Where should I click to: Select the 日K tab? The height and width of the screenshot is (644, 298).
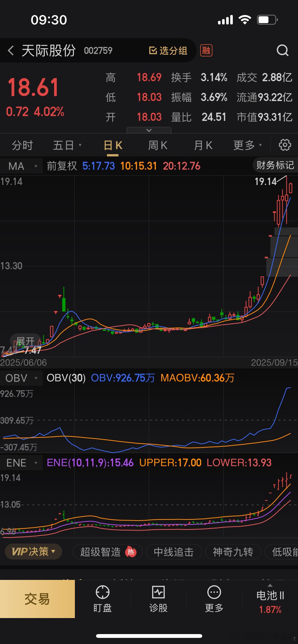(x=113, y=145)
